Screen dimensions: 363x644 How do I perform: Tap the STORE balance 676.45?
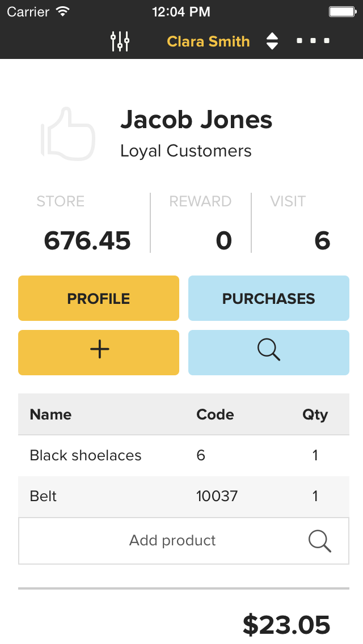87,240
